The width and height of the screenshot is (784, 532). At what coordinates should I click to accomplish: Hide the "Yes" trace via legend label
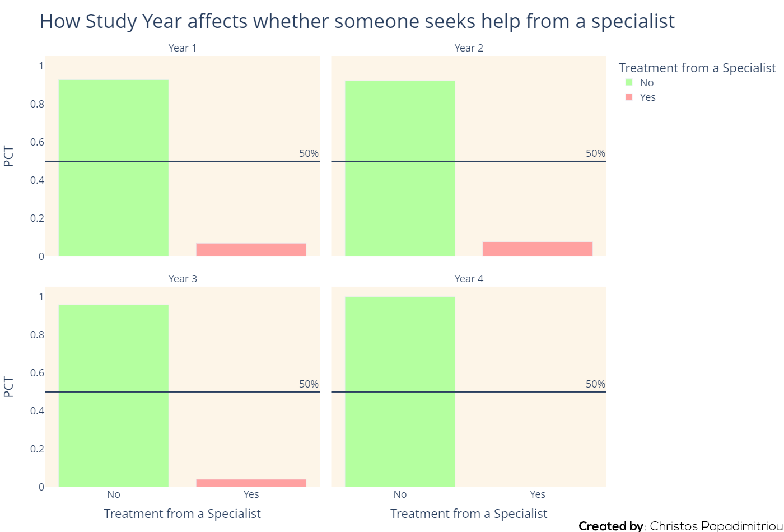[647, 97]
